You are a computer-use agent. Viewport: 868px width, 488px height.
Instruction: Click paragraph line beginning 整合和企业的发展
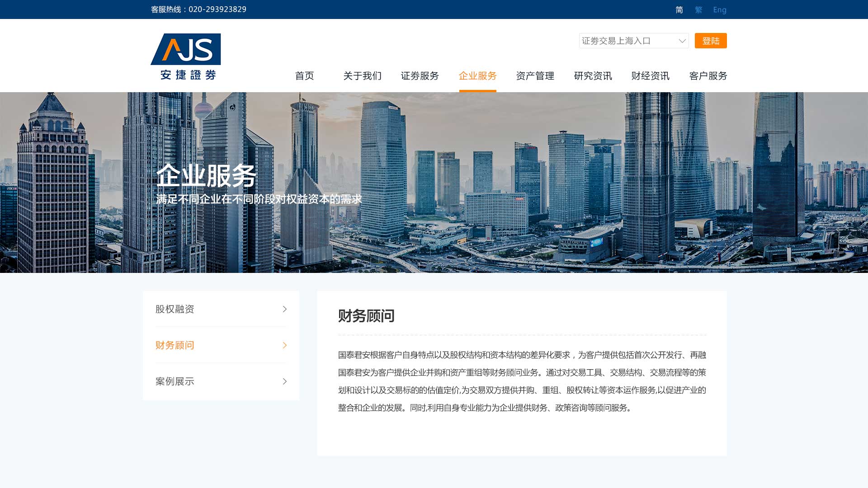click(x=486, y=408)
